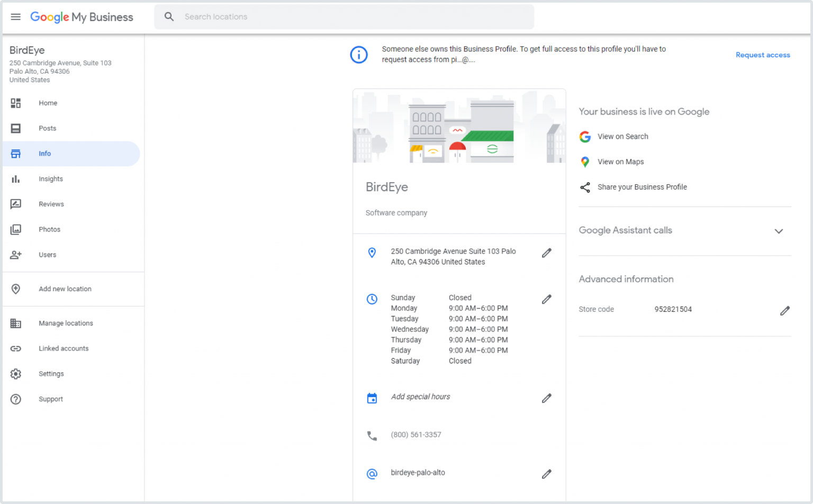
Task: Click the blue clock hours icon
Action: point(372,299)
